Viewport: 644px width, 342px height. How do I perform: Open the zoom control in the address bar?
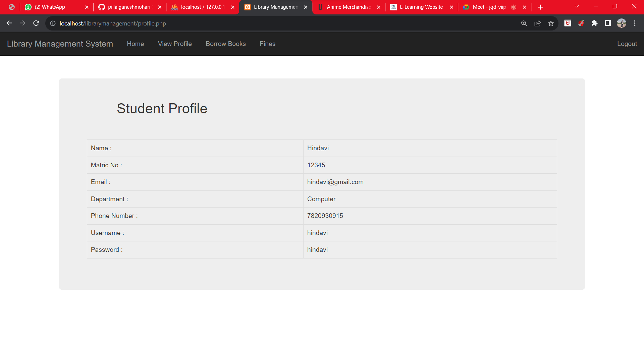point(524,23)
